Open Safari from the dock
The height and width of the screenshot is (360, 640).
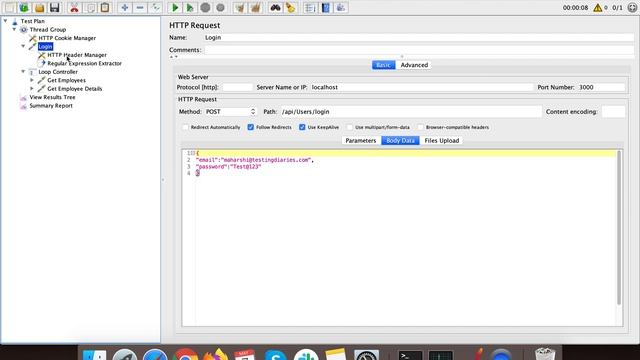tap(155, 354)
